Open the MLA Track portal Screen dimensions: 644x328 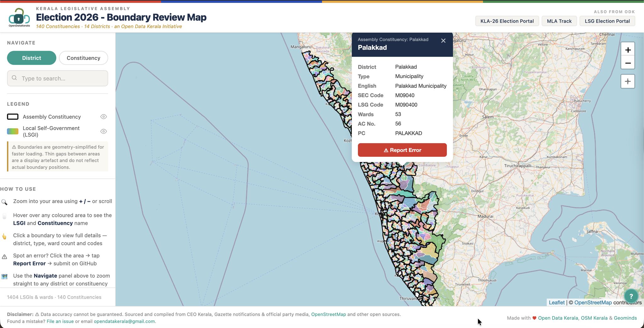[559, 21]
